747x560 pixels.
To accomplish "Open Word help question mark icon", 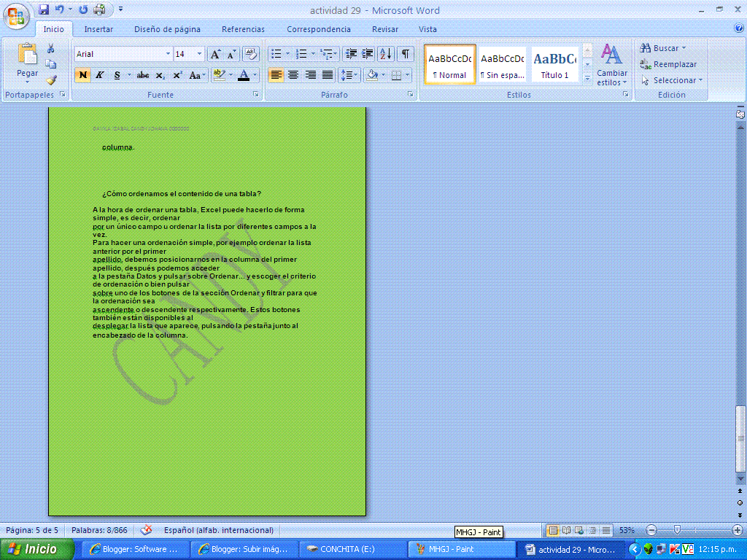I will 739,28.
